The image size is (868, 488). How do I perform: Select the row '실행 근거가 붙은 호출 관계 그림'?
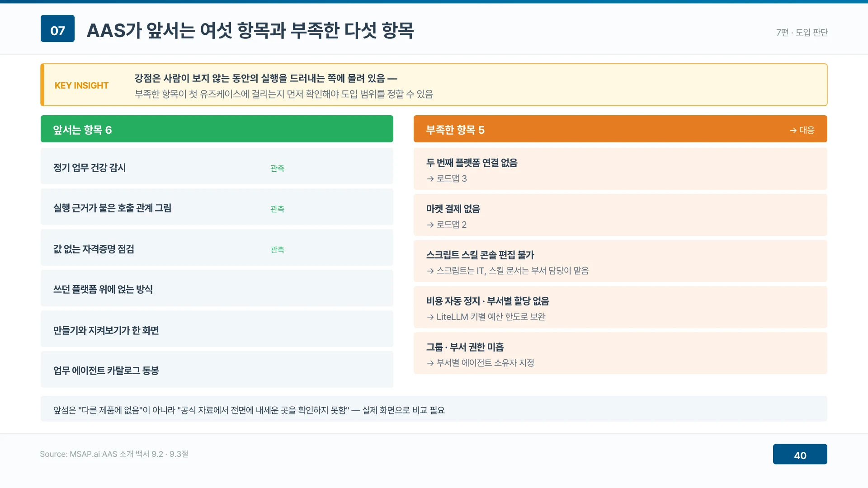[217, 206]
